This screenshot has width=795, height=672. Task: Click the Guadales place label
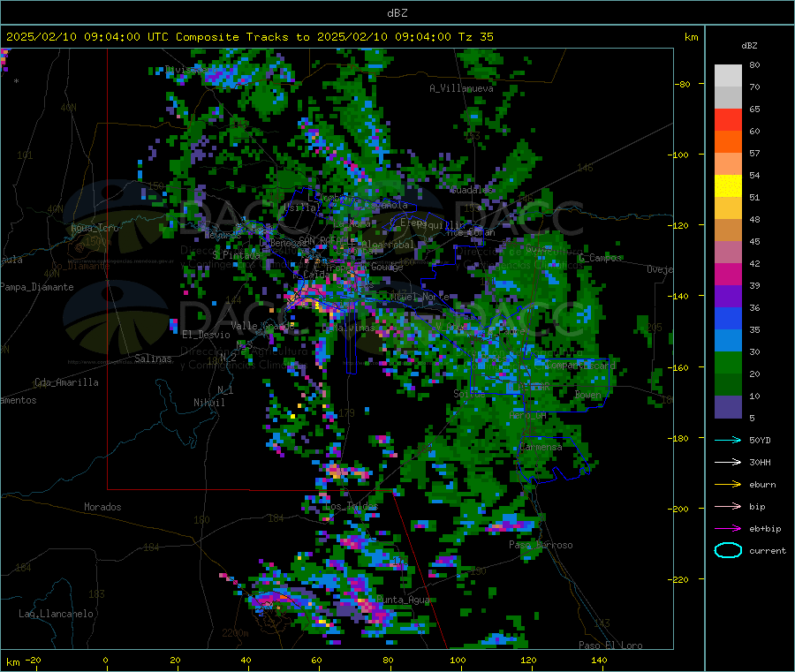472,190
